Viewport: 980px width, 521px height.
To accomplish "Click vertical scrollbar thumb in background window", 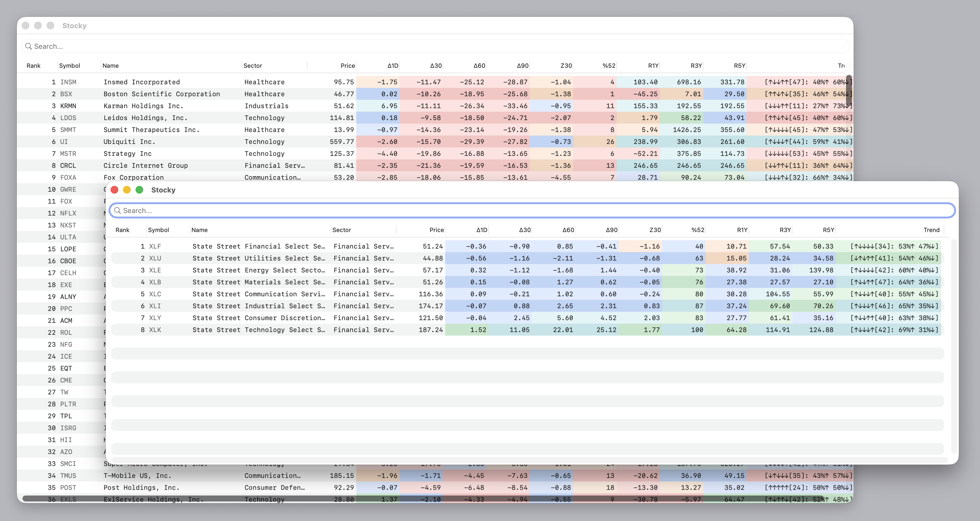I will coord(849,91).
